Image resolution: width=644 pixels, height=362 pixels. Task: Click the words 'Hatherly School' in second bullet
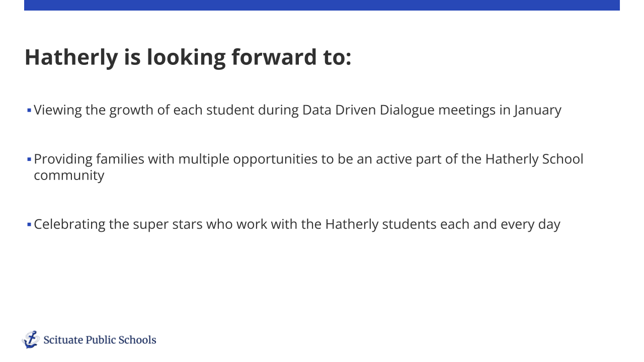click(x=534, y=159)
